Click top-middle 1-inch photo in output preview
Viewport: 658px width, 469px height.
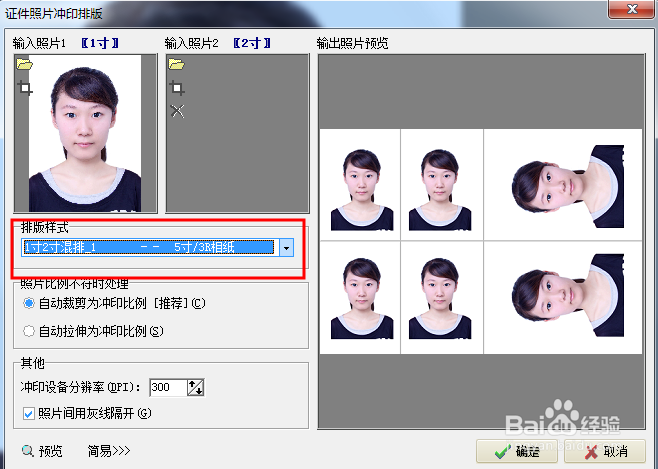click(440, 190)
